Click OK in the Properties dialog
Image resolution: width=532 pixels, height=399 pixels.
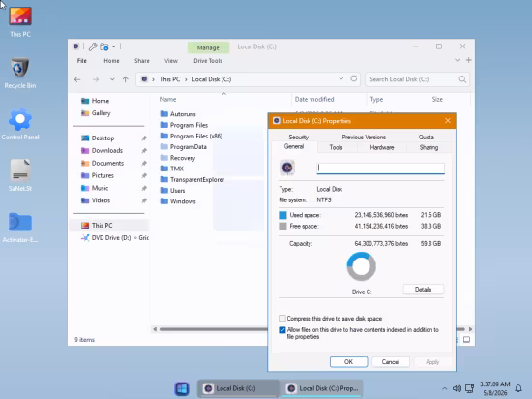[x=349, y=362]
